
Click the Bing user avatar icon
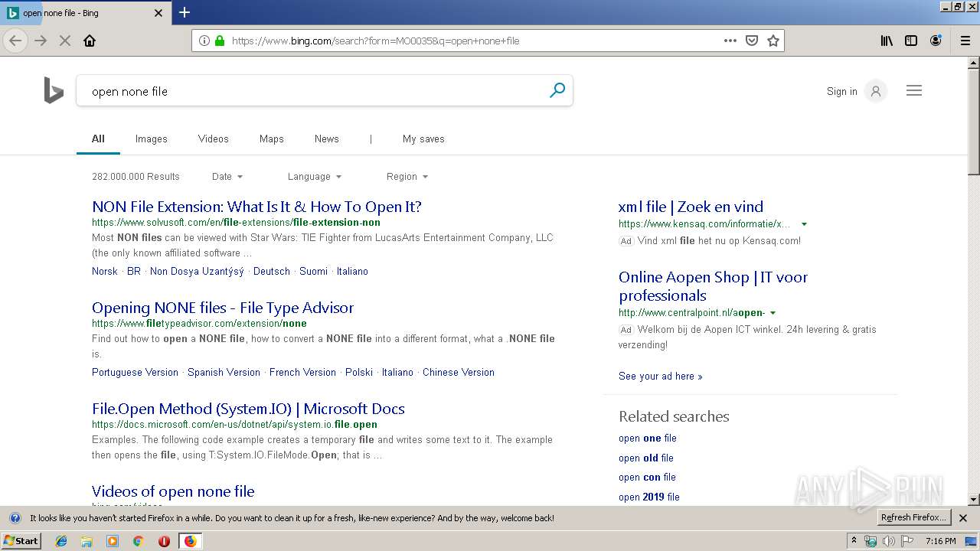[876, 91]
